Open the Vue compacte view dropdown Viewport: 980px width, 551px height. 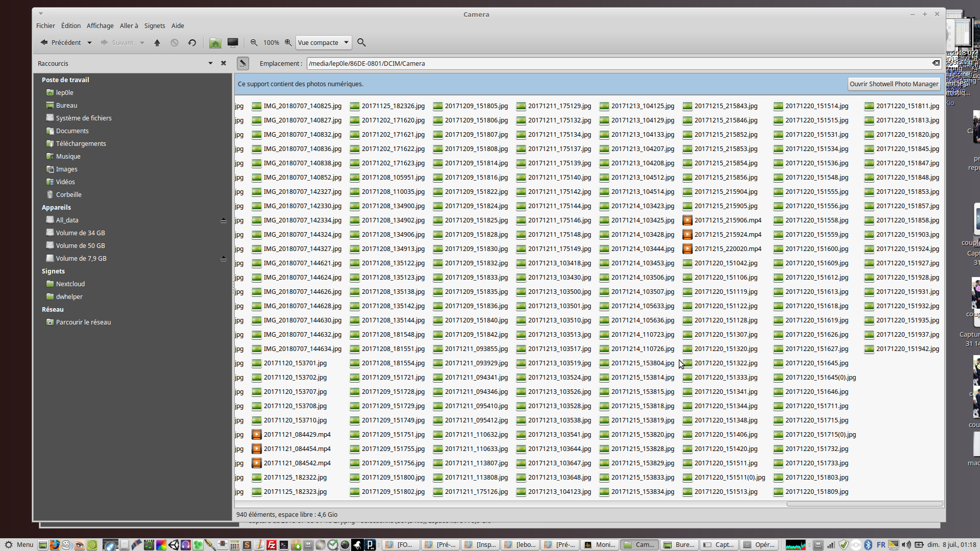[324, 43]
